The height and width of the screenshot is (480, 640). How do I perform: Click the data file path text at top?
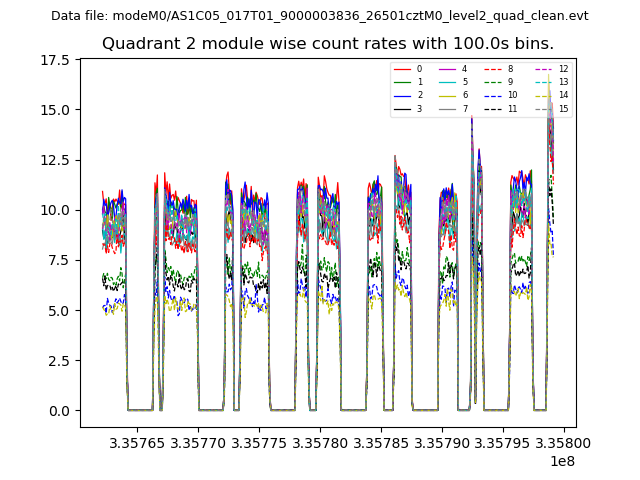pyautogui.click(x=320, y=15)
